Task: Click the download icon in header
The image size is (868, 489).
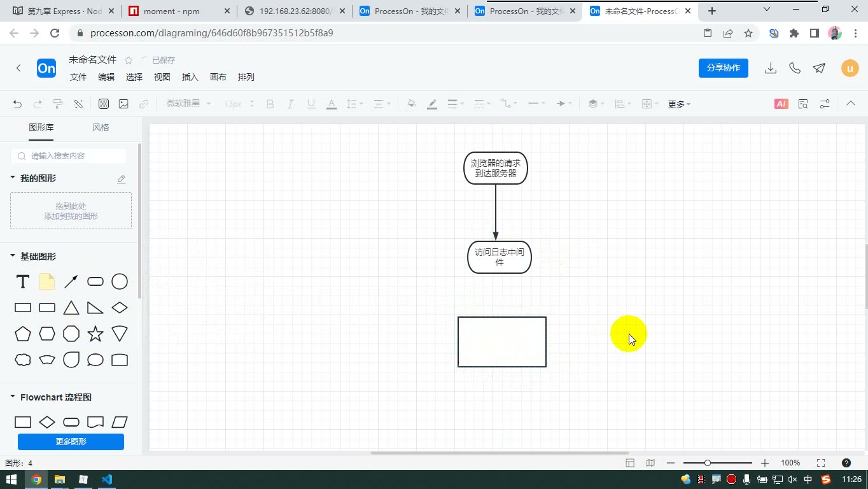Action: tap(771, 68)
